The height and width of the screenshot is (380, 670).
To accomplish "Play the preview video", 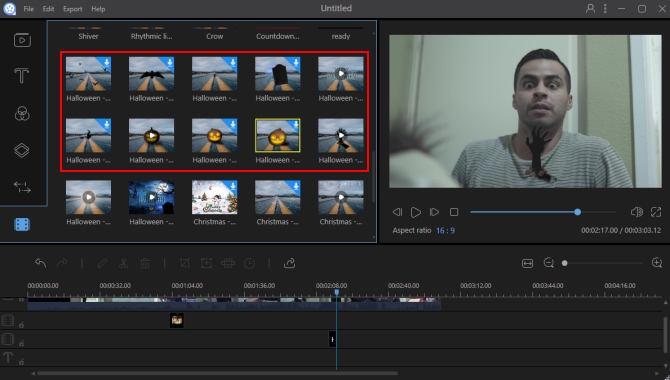I will click(x=415, y=212).
